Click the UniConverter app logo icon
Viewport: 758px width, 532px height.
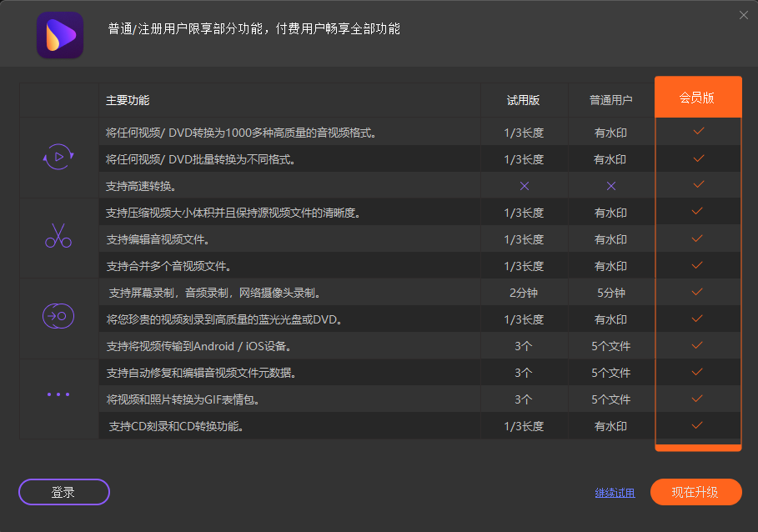[59, 35]
